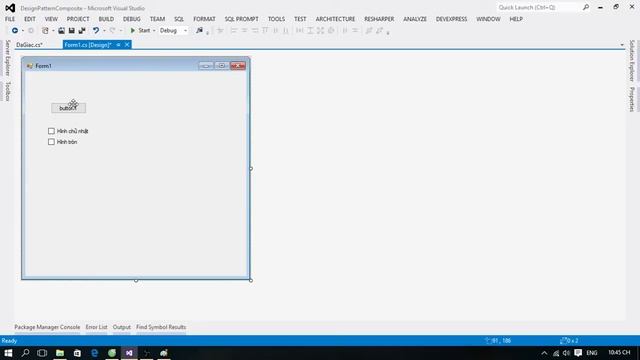Click the Visual Studio logo icon

(10, 8)
